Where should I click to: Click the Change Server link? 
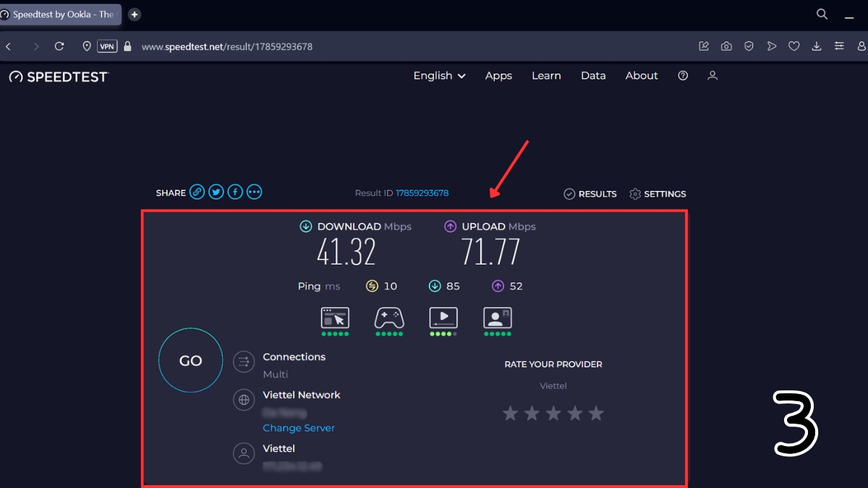(299, 428)
